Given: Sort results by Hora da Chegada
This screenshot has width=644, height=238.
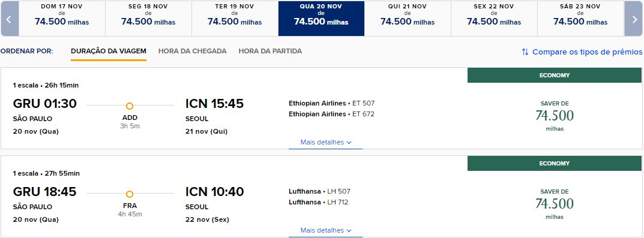Looking at the screenshot, I should click(192, 52).
